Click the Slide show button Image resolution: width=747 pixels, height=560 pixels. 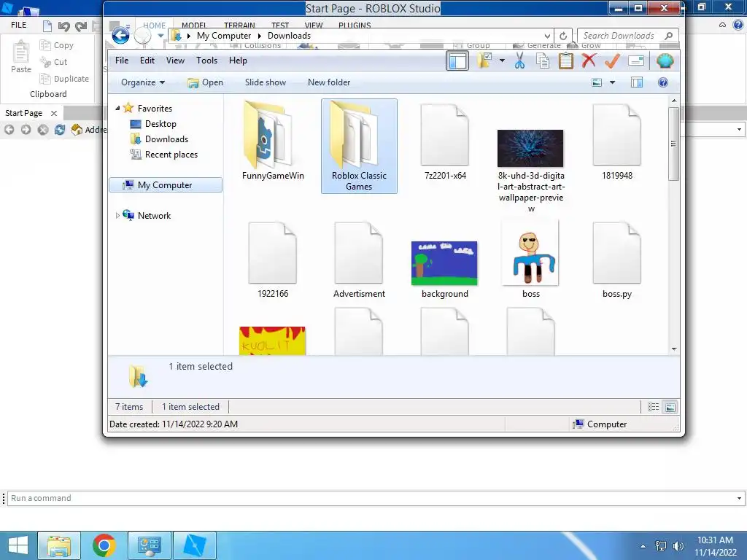(x=266, y=82)
